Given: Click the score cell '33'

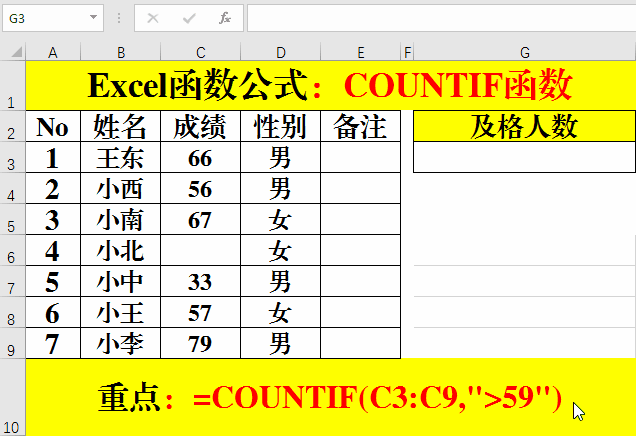Looking at the screenshot, I should tap(200, 281).
